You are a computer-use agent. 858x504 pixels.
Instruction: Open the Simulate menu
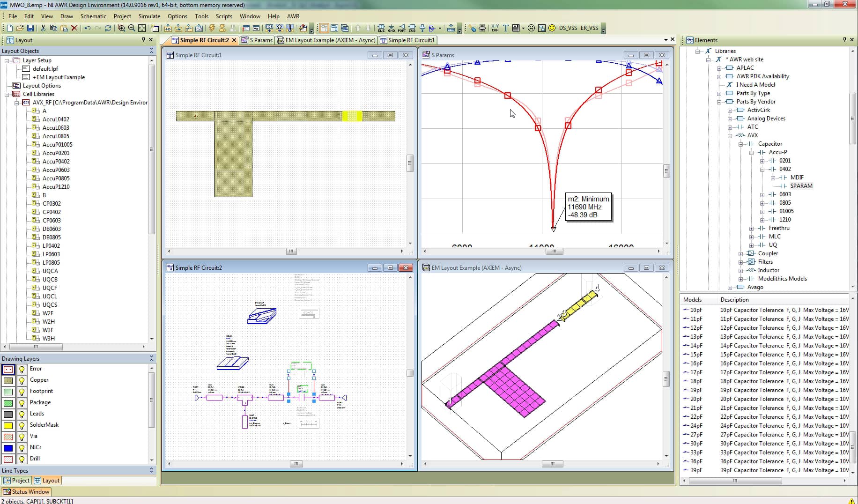(x=149, y=16)
